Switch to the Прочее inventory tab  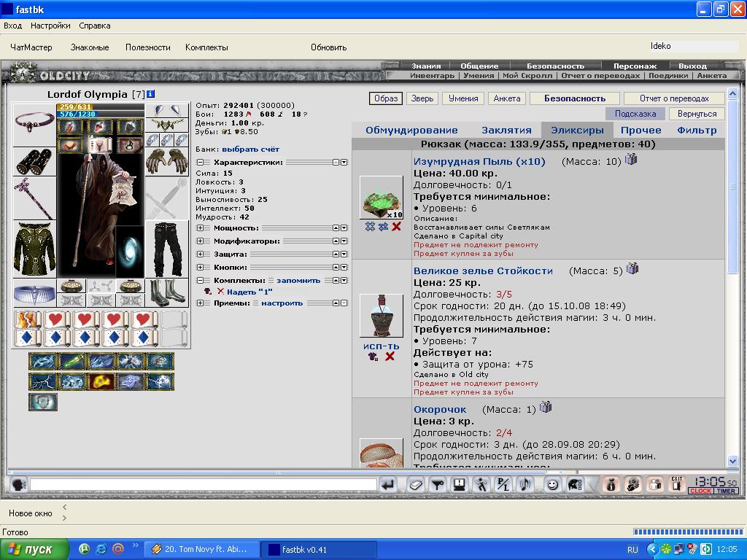pyautogui.click(x=640, y=130)
